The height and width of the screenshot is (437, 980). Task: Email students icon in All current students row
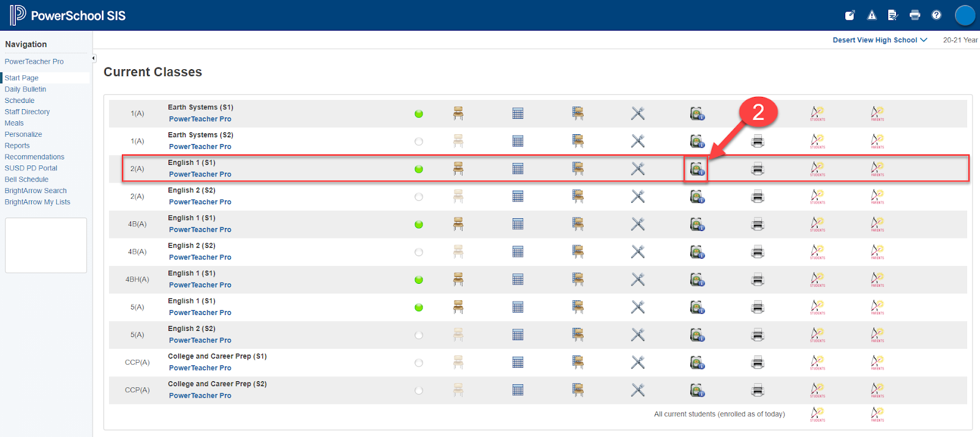click(818, 414)
